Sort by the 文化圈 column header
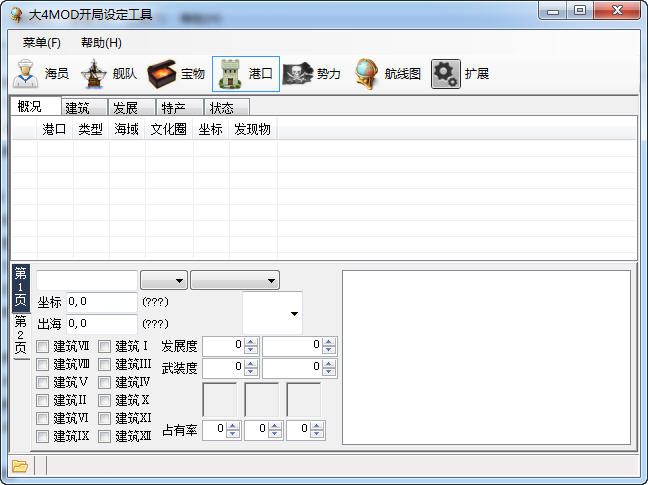The image size is (648, 485). pyautogui.click(x=169, y=129)
